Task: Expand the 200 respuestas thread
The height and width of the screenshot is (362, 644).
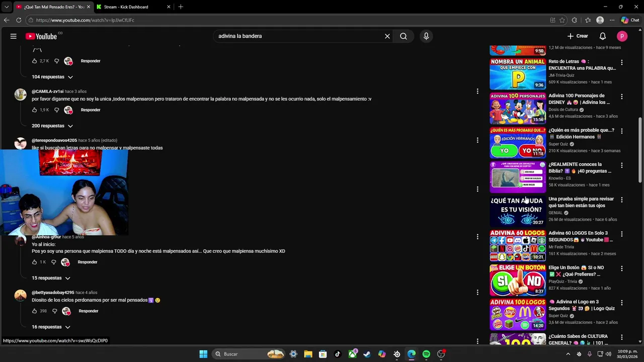Action: [x=52, y=126]
